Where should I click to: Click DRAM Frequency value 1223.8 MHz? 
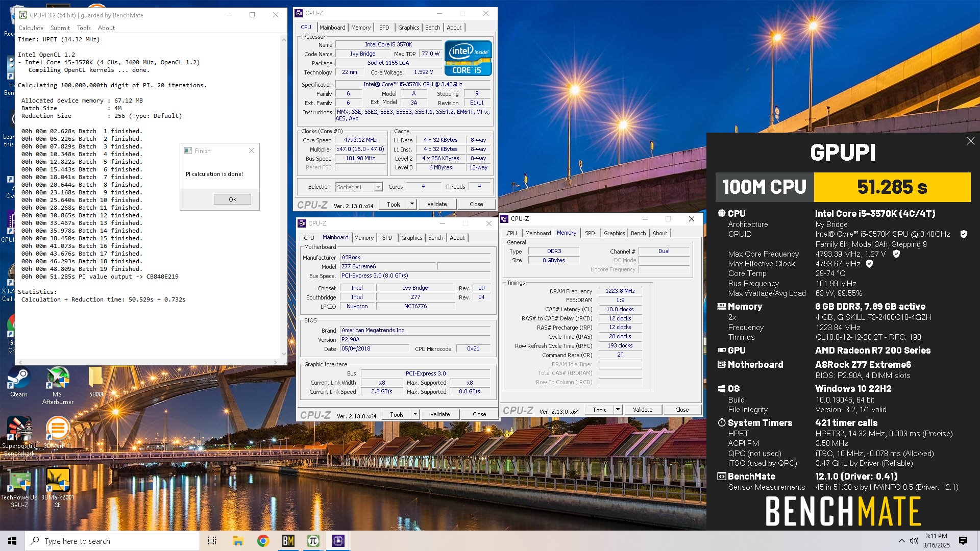(620, 291)
